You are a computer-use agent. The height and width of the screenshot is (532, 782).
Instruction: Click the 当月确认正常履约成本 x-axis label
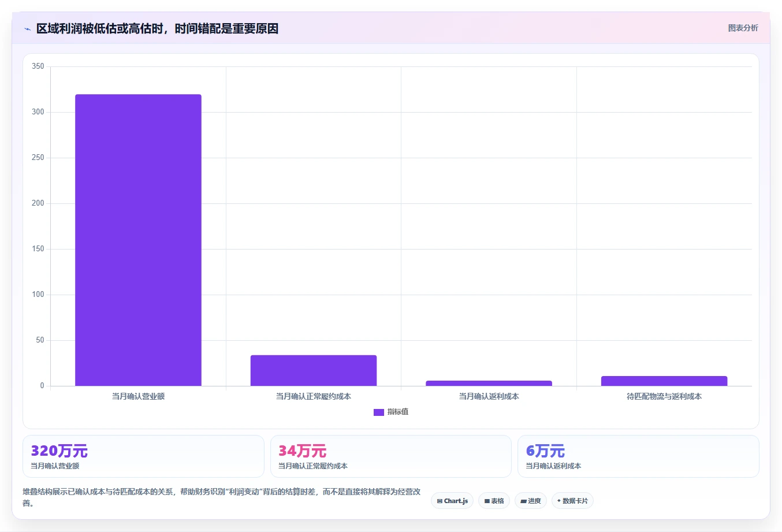pos(314,396)
